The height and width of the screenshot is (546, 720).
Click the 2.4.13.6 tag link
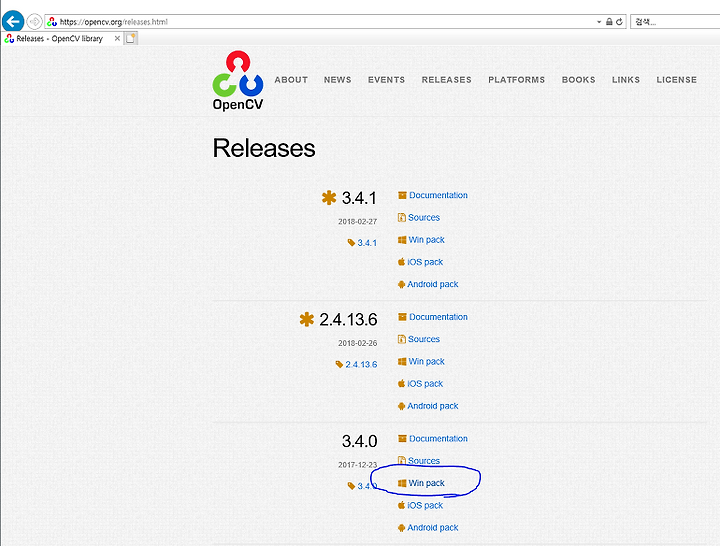tap(361, 365)
